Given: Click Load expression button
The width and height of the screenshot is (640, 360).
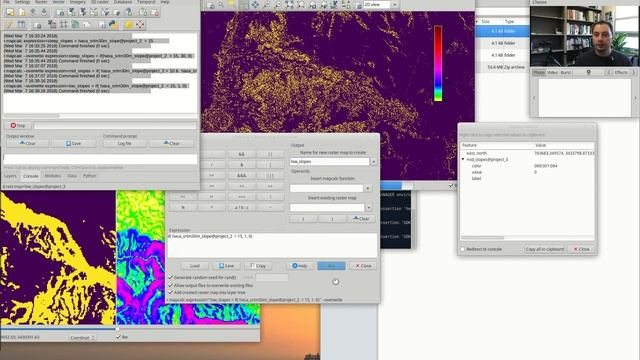Looking at the screenshot, I should [x=195, y=266].
